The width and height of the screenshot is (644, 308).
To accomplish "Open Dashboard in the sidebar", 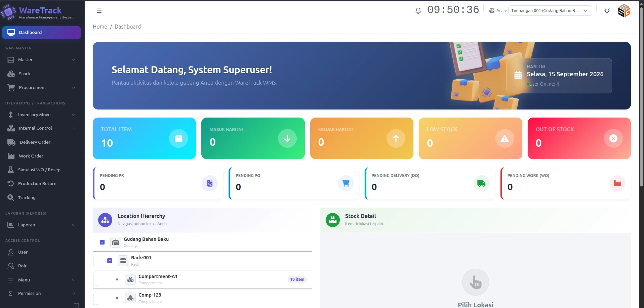I will [41, 33].
